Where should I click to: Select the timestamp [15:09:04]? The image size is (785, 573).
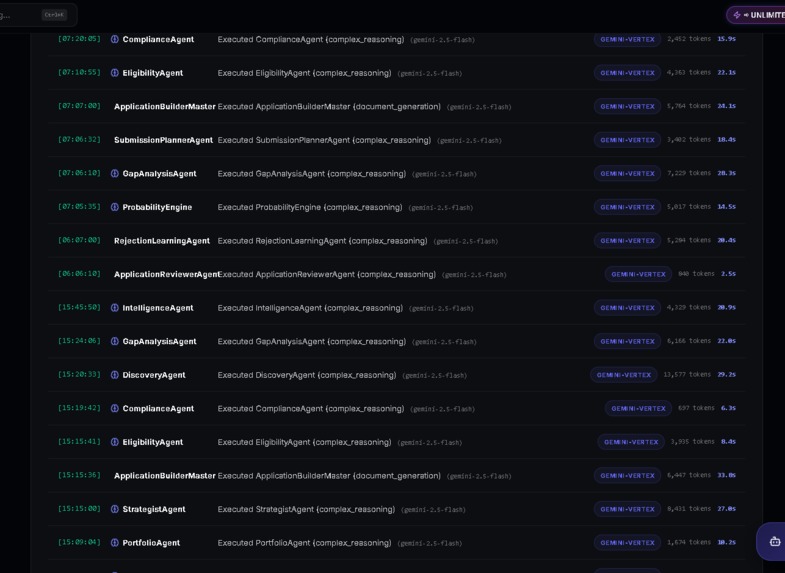79,542
